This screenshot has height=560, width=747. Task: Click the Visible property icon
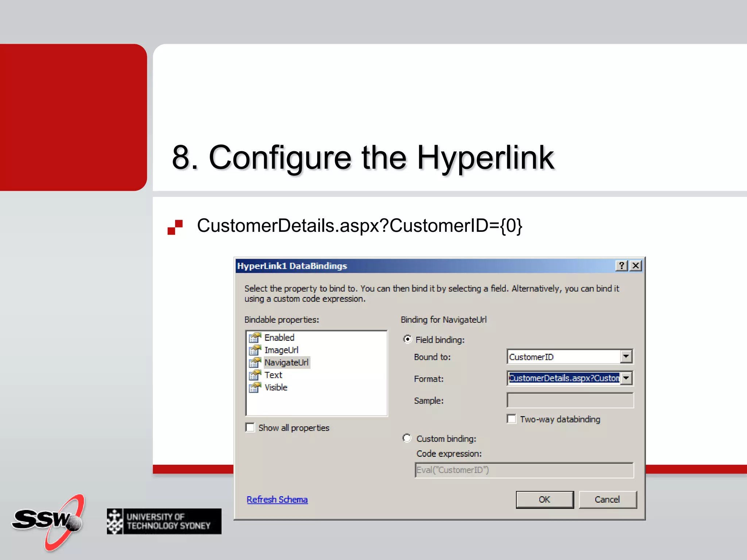(x=255, y=387)
